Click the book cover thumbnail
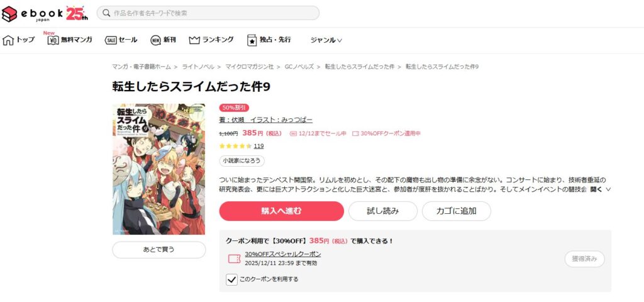Image resolution: width=644 pixels, height=302 pixels. click(159, 169)
